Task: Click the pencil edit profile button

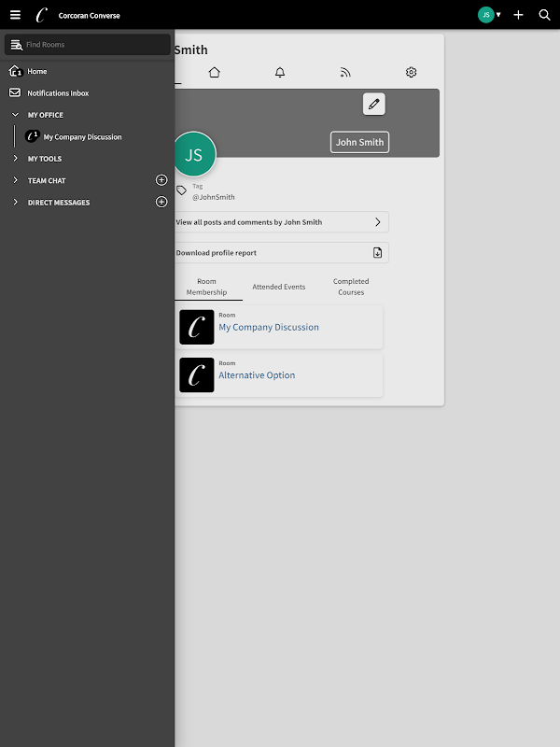Action: click(374, 104)
